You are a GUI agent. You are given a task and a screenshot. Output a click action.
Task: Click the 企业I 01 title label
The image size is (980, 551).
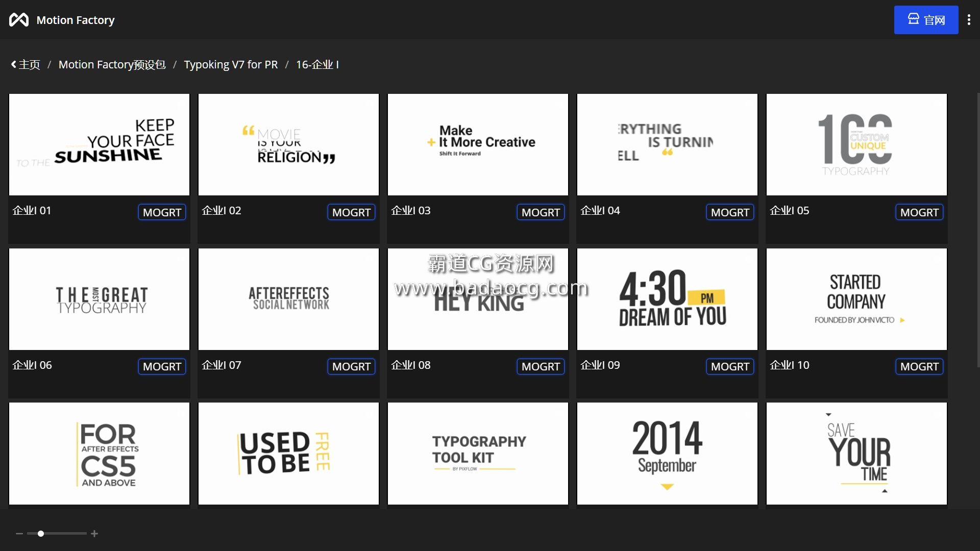pyautogui.click(x=32, y=210)
